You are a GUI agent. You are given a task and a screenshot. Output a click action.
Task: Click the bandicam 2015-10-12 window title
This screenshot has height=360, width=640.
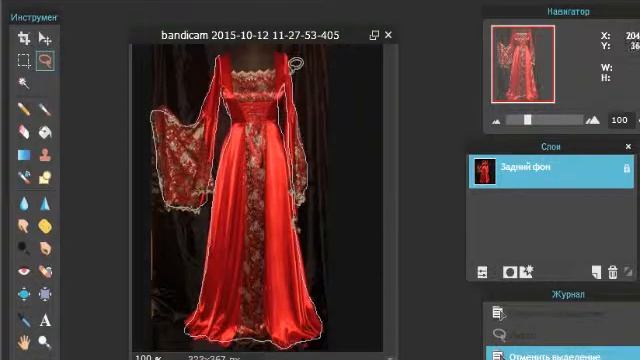tap(250, 36)
